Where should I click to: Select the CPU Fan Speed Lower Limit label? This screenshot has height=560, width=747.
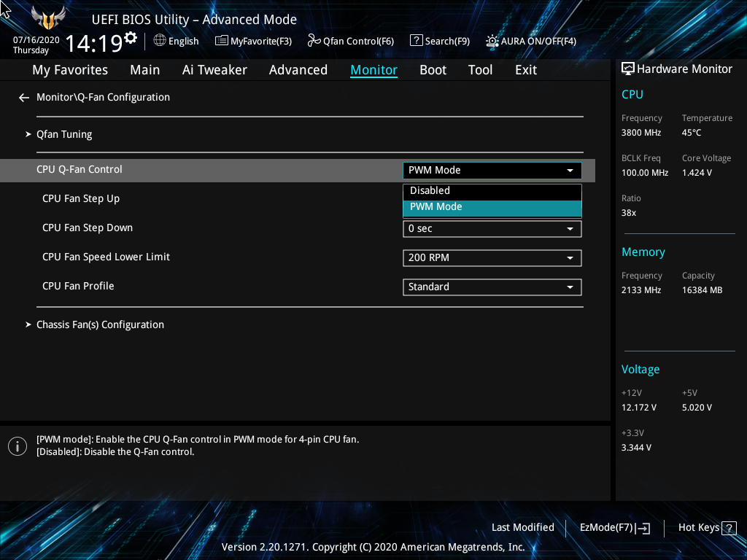tap(106, 257)
